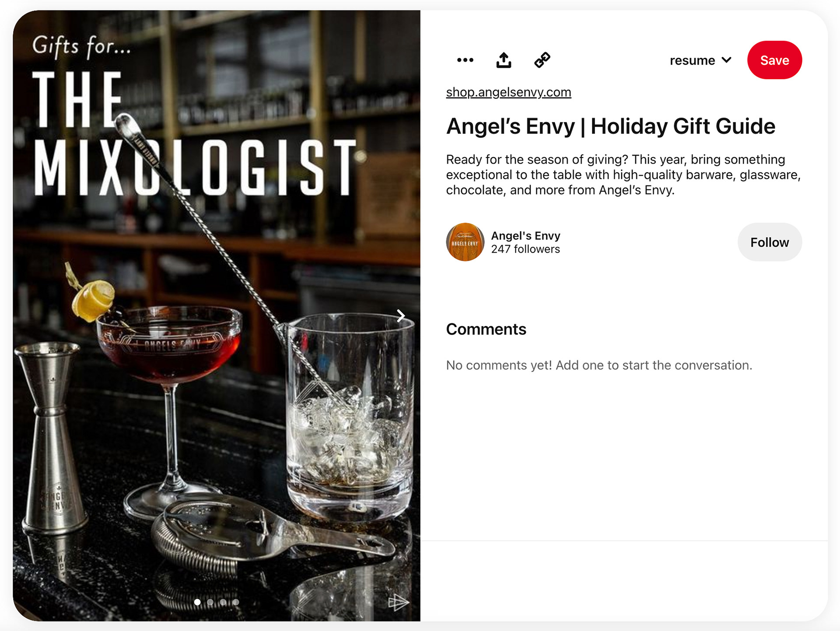840x631 pixels.
Task: Click the share upload icon
Action: tap(504, 60)
